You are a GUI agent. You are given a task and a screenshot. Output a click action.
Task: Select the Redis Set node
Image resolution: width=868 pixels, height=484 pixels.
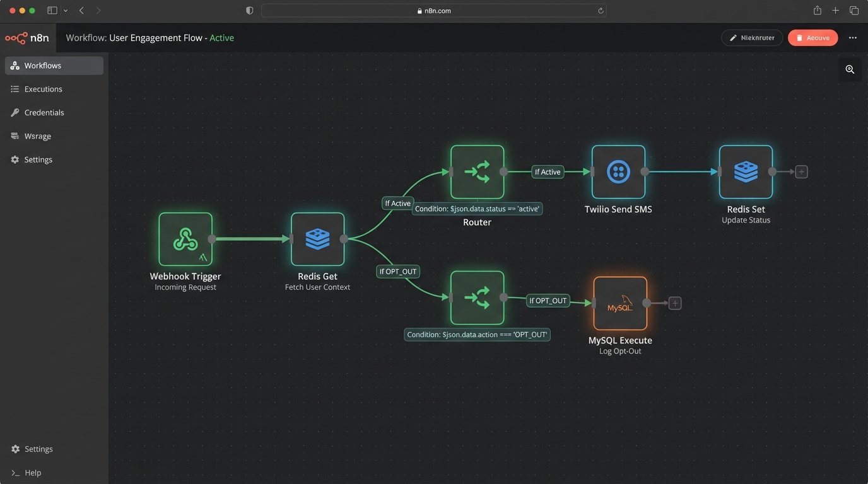pyautogui.click(x=746, y=171)
